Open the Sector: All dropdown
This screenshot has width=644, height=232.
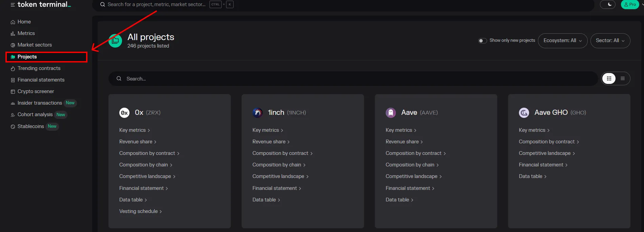[610, 41]
